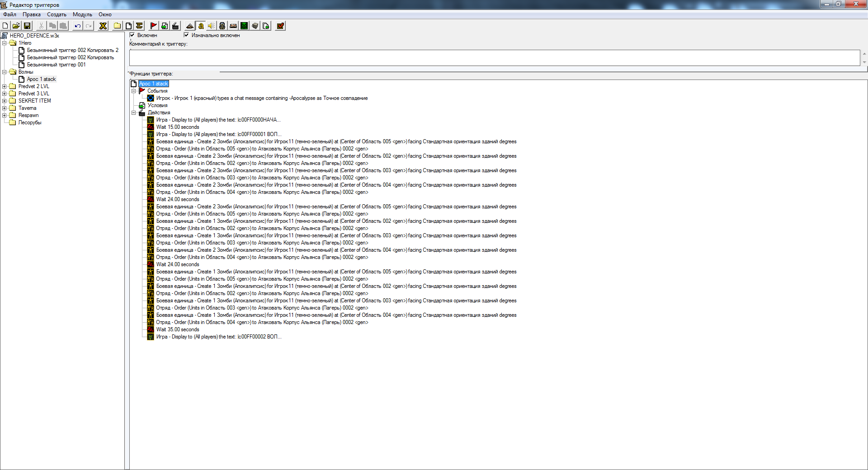The width and height of the screenshot is (868, 470).
Task: Open the Campaign Editor module
Action: [x=233, y=26]
